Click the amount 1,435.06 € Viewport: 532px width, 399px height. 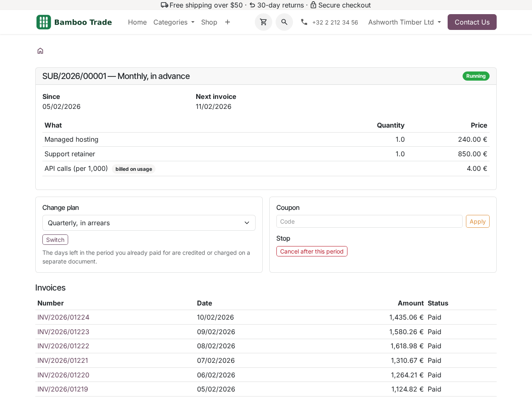click(406, 317)
